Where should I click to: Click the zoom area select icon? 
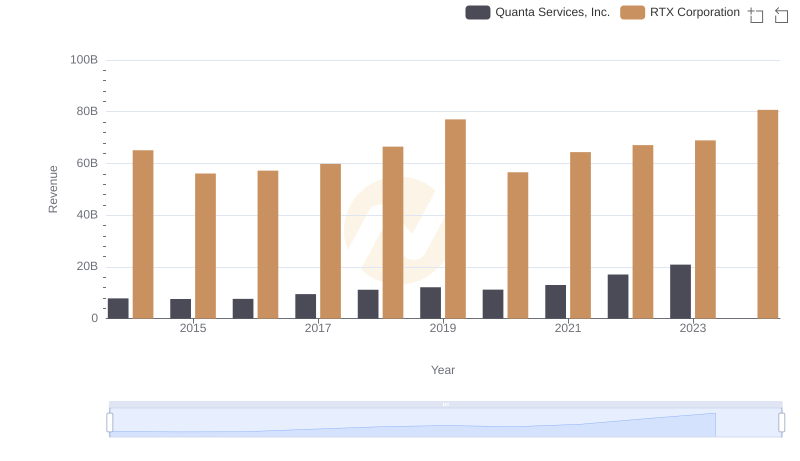coord(756,15)
